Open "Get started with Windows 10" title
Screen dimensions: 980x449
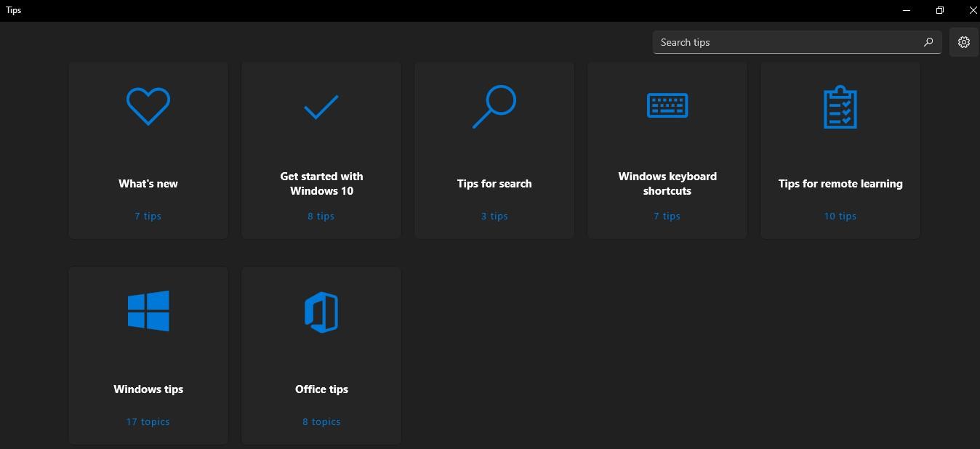321,184
